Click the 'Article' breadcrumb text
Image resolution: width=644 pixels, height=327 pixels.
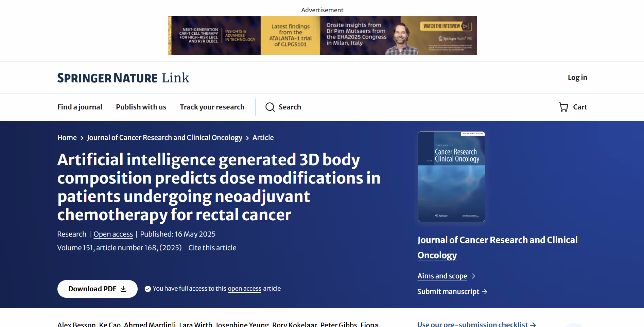[263, 138]
